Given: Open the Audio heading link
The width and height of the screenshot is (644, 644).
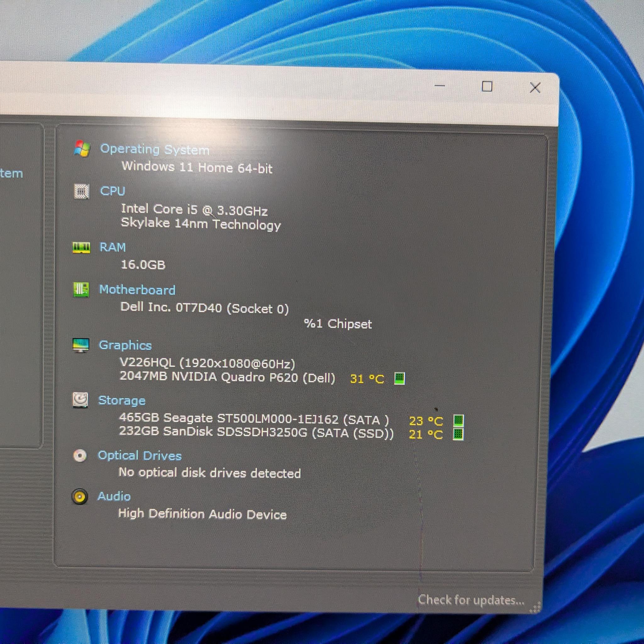Looking at the screenshot, I should [114, 496].
